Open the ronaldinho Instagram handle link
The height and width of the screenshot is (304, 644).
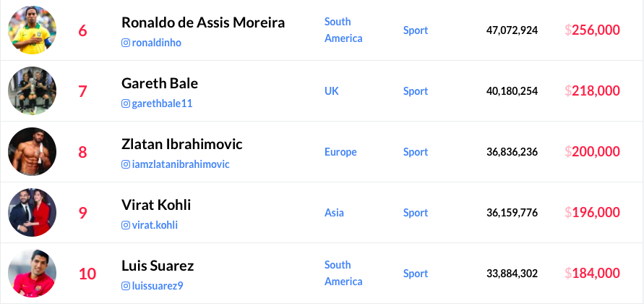point(157,43)
